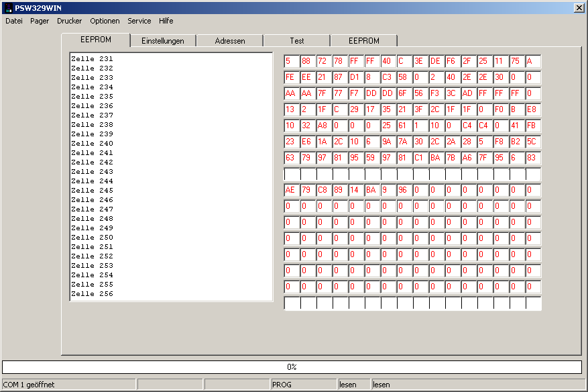Click the PSW329WIN title bar application icon

pyautogui.click(x=7, y=7)
